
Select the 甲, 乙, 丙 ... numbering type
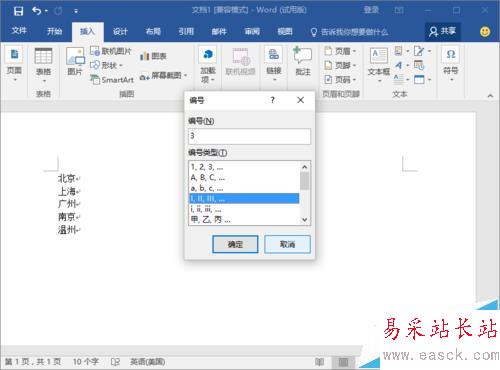pyautogui.click(x=244, y=220)
